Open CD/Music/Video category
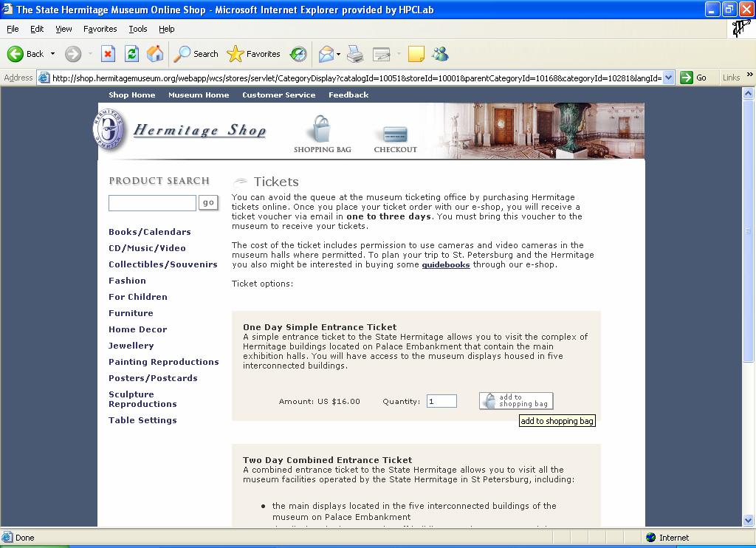 [x=147, y=248]
